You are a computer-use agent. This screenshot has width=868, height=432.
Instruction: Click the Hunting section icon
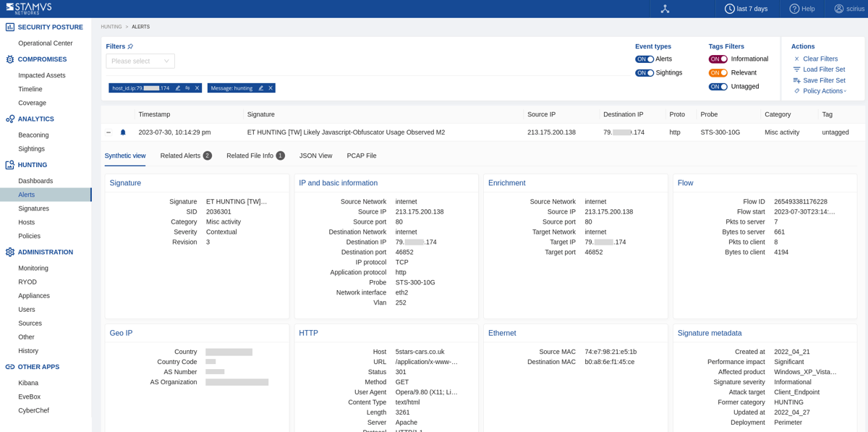tap(10, 165)
